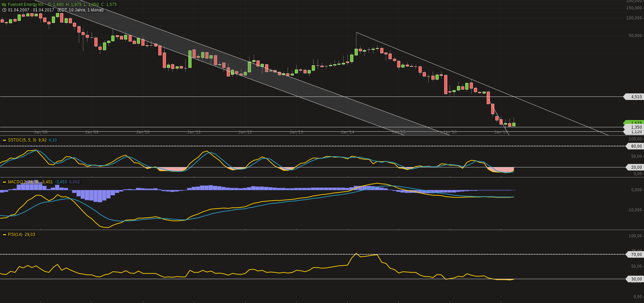Image resolution: width=644 pixels, height=303 pixels.
Task: Click the MACD value -3,451
Action: click(47, 182)
